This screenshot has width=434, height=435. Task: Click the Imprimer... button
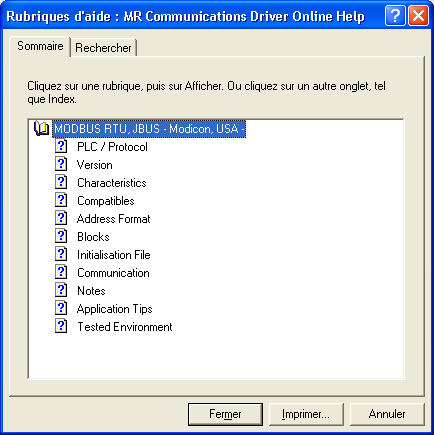point(306,414)
